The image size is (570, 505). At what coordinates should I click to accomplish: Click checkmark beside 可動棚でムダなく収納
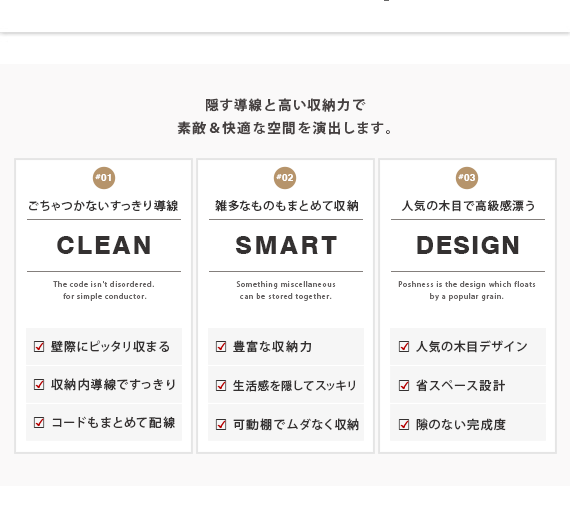[x=221, y=424]
